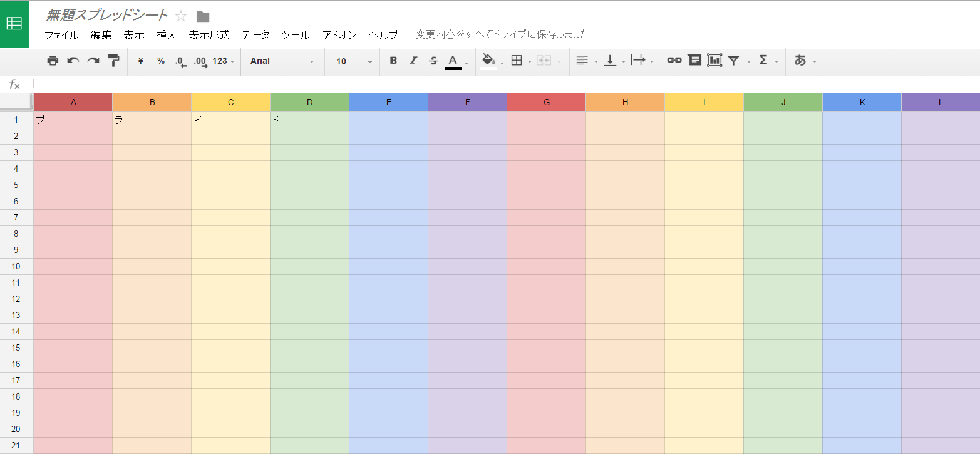
Task: Select cell A1 containing ブ
Action: tap(73, 120)
